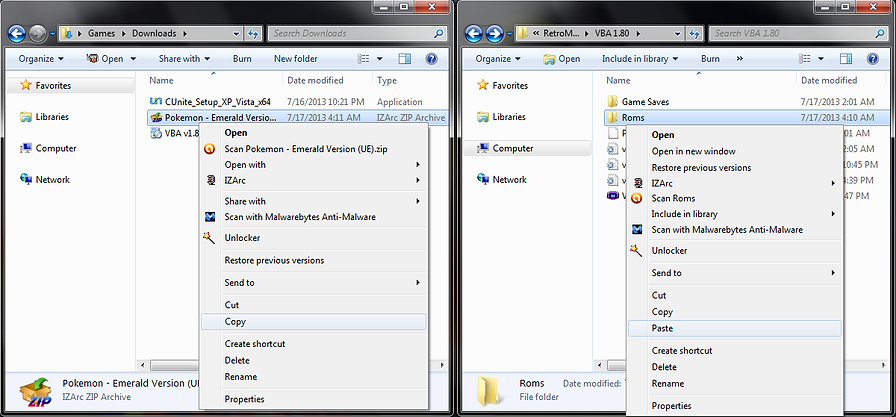
Task: Click Games segment in Downloads address bar
Action: pyautogui.click(x=101, y=34)
